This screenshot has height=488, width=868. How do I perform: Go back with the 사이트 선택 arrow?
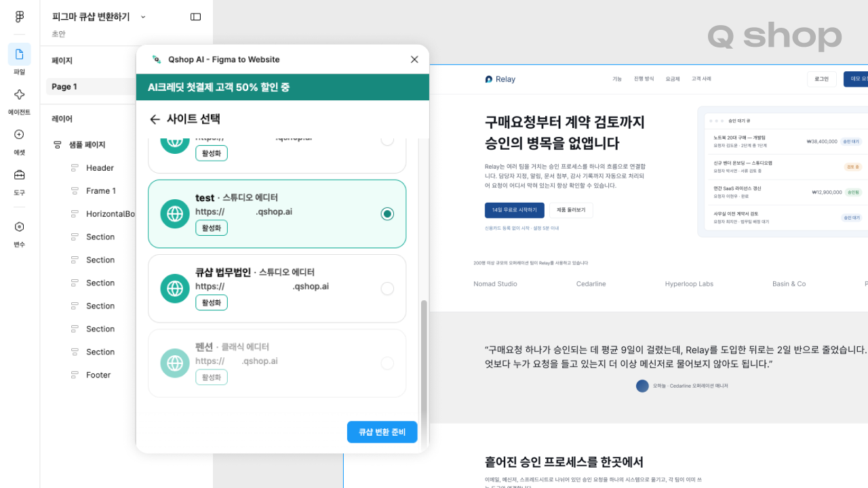[x=155, y=119]
